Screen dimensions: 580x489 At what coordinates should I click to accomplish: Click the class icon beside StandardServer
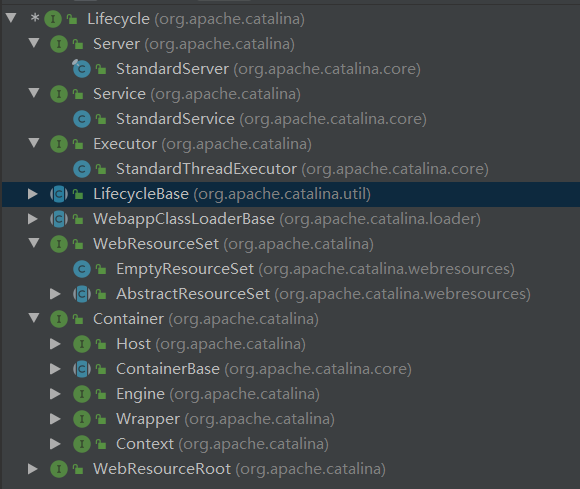tap(82, 69)
